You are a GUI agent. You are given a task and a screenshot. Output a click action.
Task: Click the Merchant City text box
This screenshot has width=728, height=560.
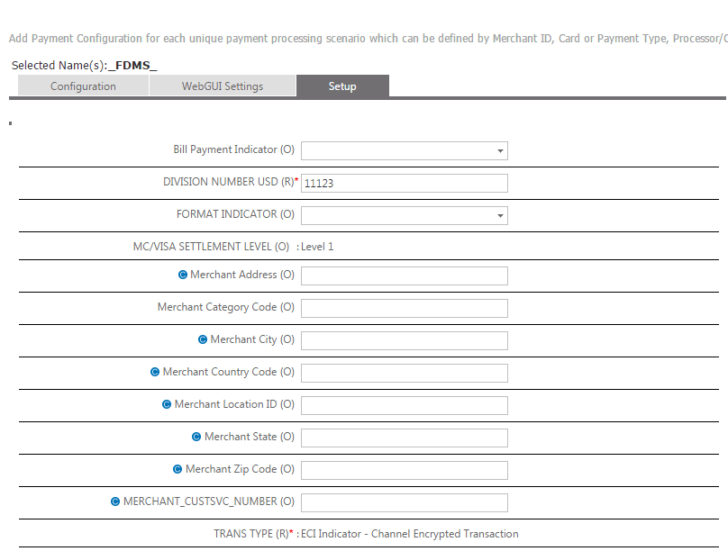404,340
